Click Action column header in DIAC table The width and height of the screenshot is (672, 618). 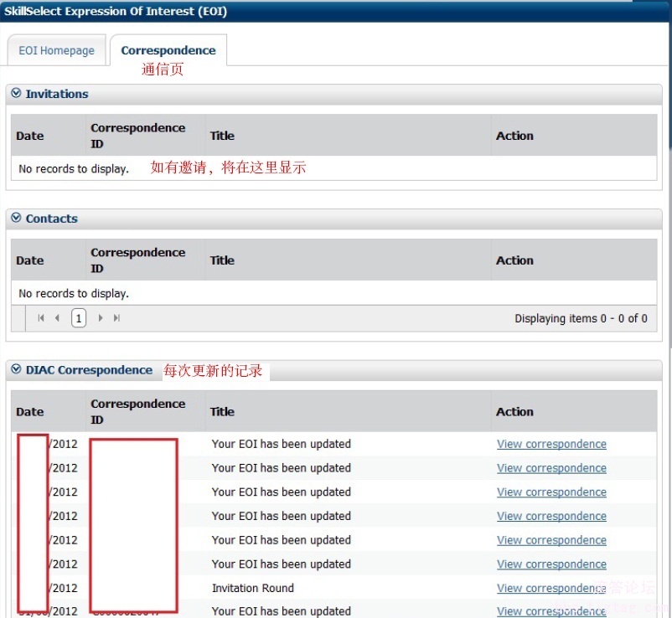point(514,411)
